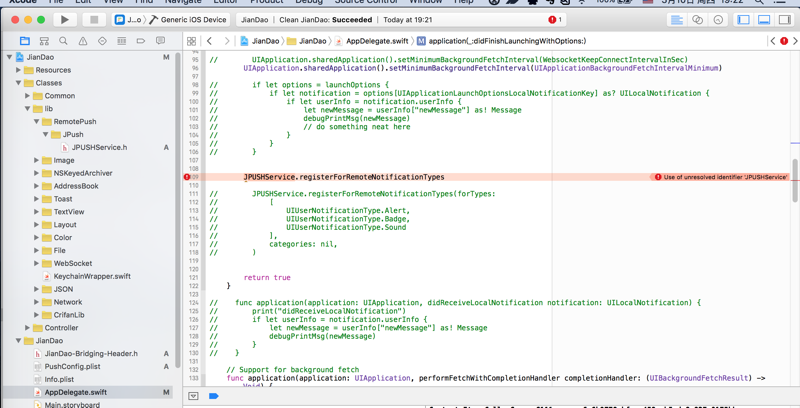Select the version editor mode
This screenshot has height=408, width=800.
click(x=718, y=20)
